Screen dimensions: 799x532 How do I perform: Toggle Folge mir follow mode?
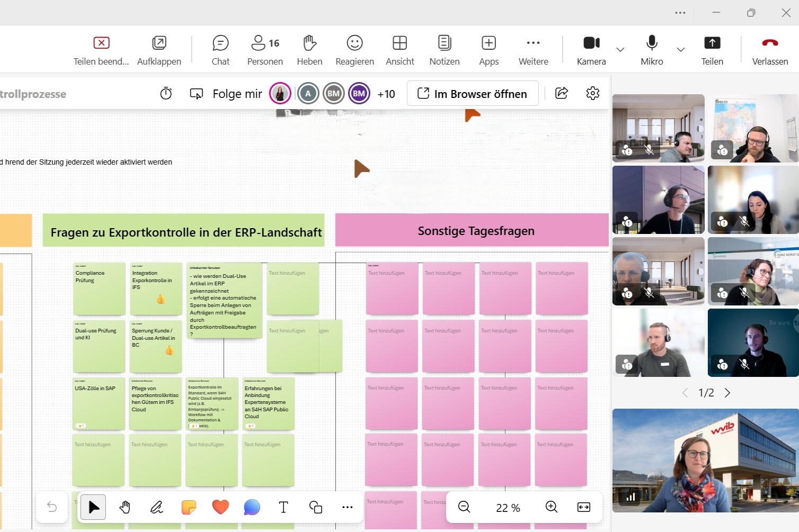click(226, 94)
